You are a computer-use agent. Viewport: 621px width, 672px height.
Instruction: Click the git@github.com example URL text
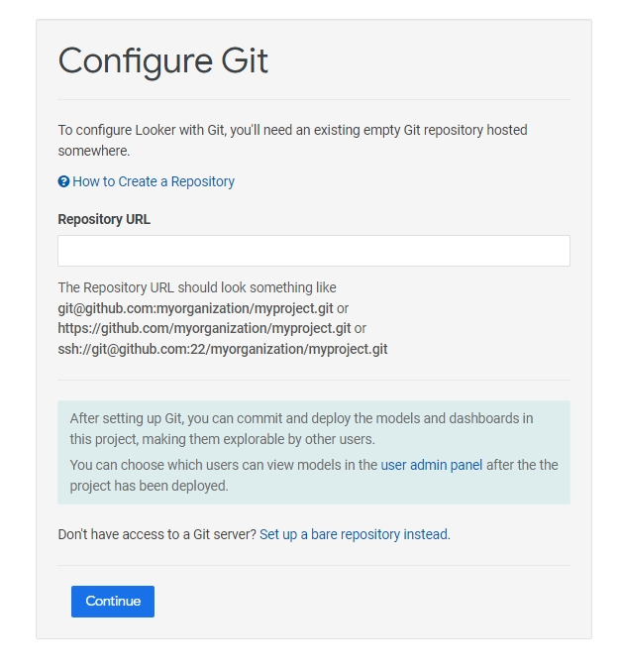[x=195, y=308]
